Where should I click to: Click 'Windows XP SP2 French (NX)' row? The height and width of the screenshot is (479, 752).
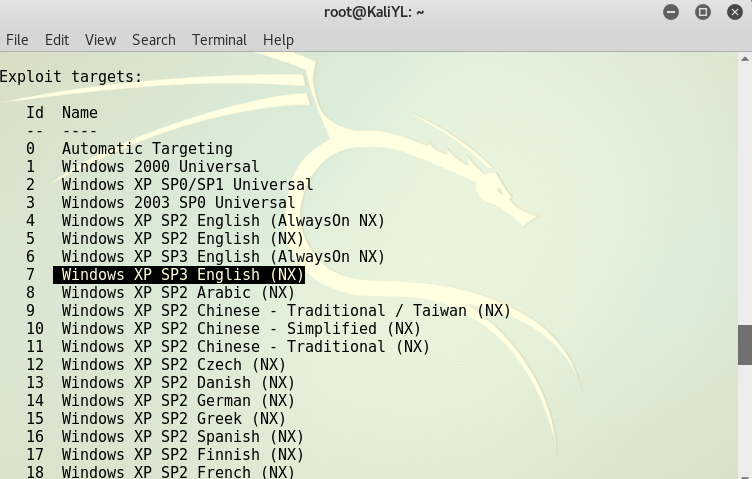(x=161, y=472)
